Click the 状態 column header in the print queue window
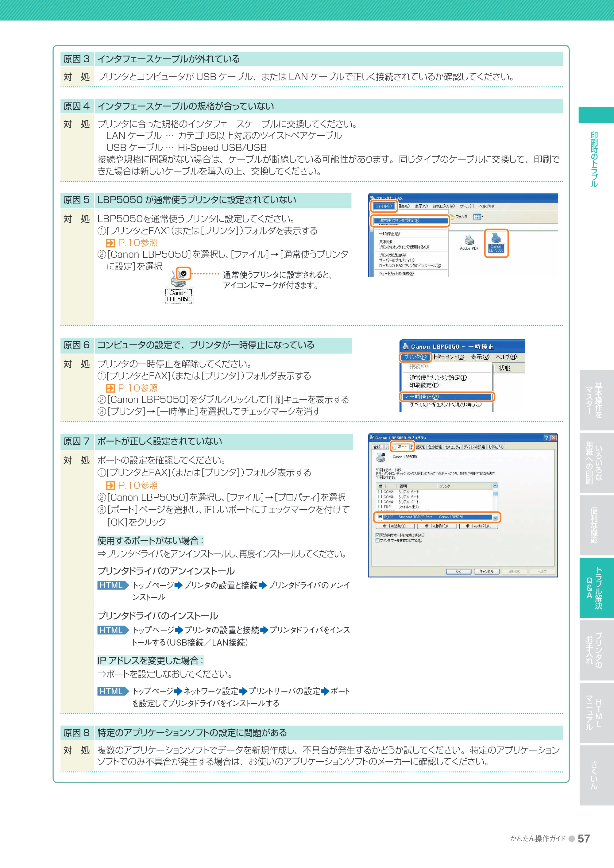Image resolution: width=614 pixels, height=868 pixels. [x=504, y=368]
